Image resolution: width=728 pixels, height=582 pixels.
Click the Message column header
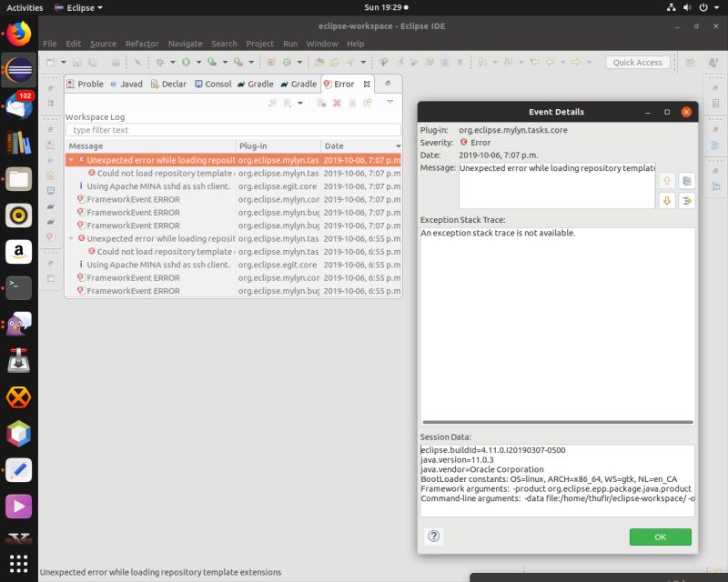(150, 146)
